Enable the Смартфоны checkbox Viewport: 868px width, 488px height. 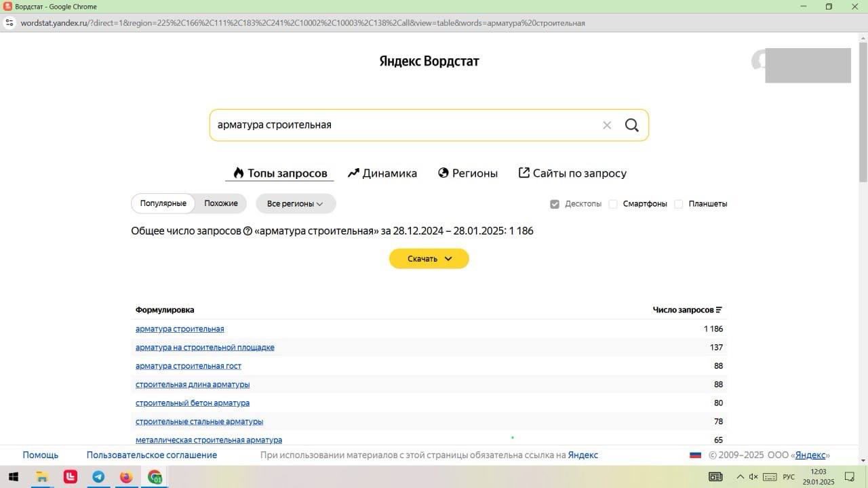click(613, 203)
